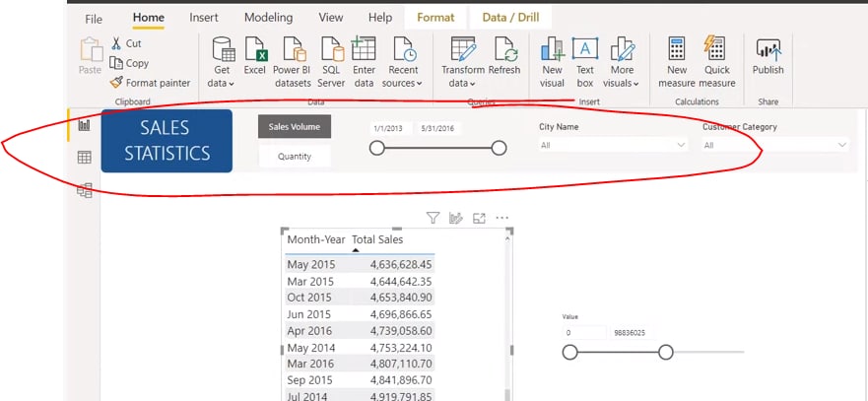Click the Paste icon
Screen dimensions: 868x401
pyautogui.click(x=92, y=50)
